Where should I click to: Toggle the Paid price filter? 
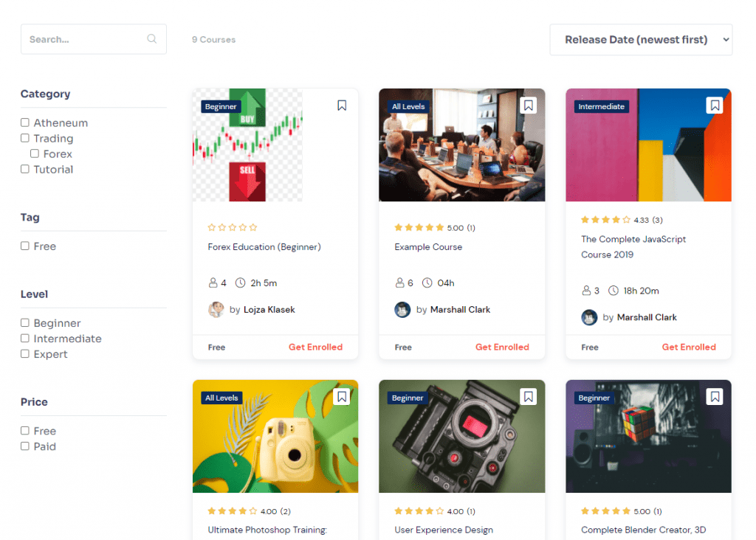(25, 446)
